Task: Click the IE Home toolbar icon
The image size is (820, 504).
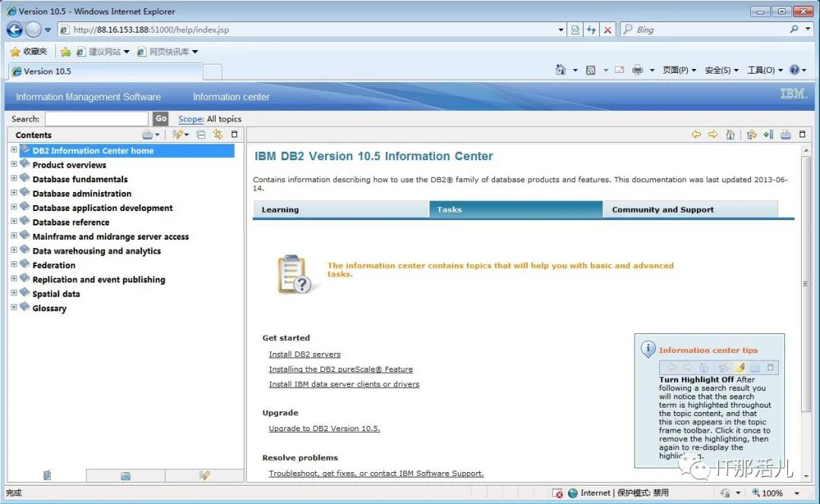Action: pos(560,70)
